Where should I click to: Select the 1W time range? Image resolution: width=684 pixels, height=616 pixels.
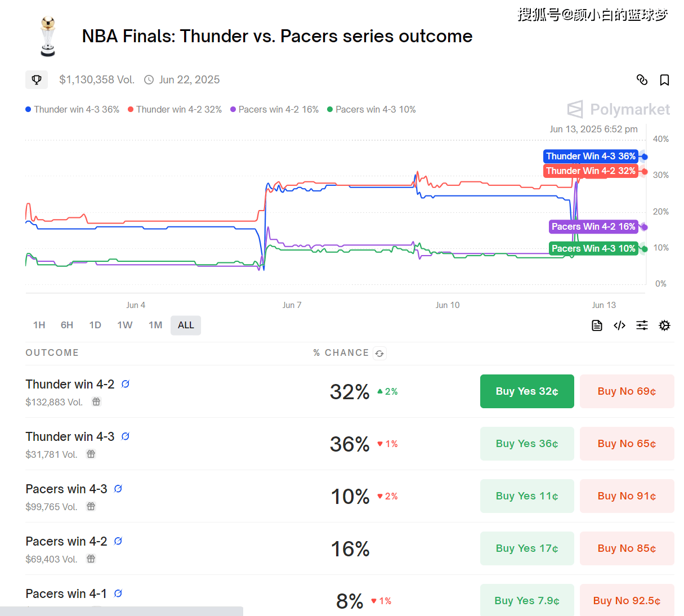click(x=124, y=325)
